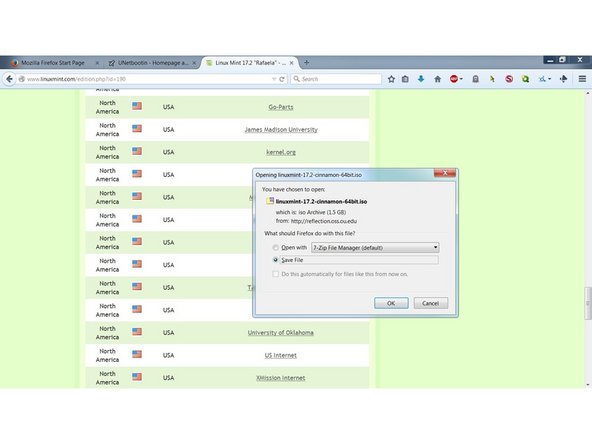
Task: Click the black pin-shaped extension icon
Action: coord(564,79)
